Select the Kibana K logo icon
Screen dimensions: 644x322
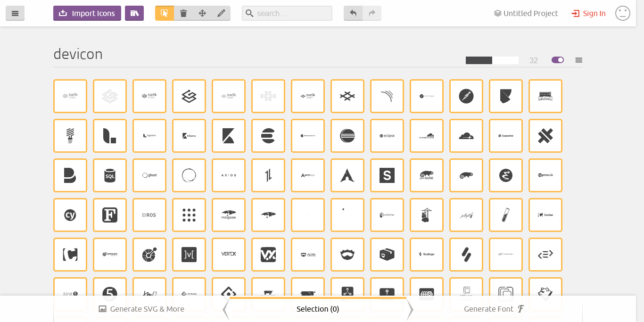229,136
